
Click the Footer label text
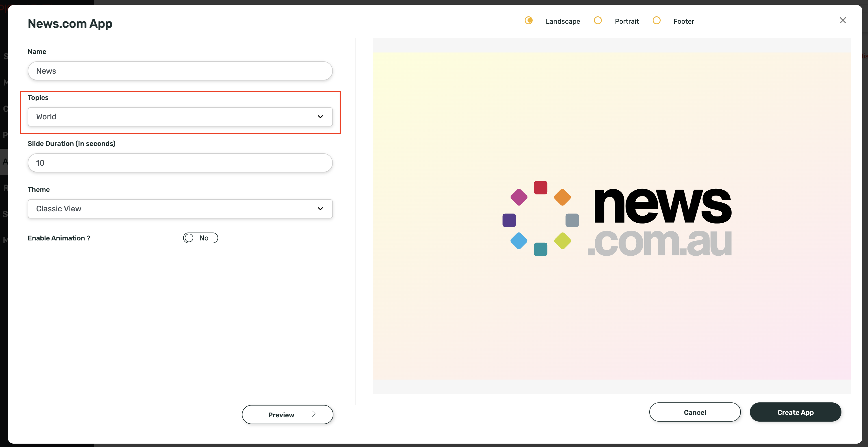pos(683,21)
